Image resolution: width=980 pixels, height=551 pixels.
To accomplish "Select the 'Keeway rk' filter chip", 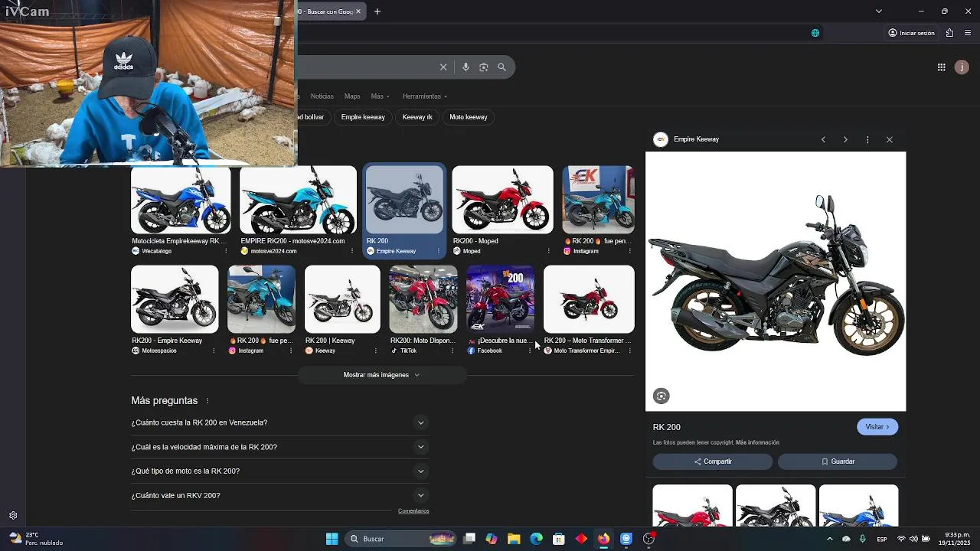I will [x=417, y=117].
